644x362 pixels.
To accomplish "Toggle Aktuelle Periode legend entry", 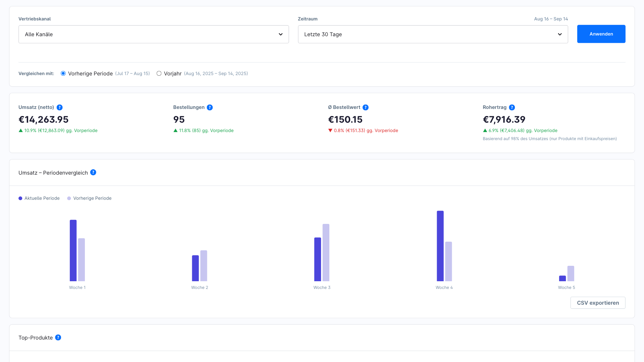I will click(x=39, y=198).
